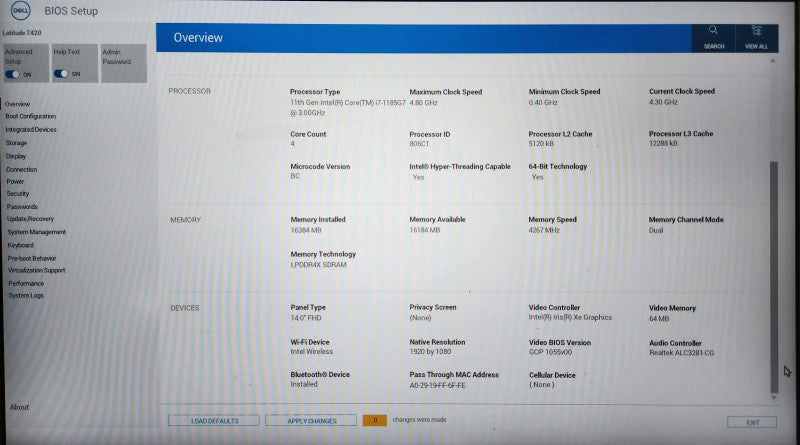Click the Dell logo
800x445 pixels.
[20, 11]
